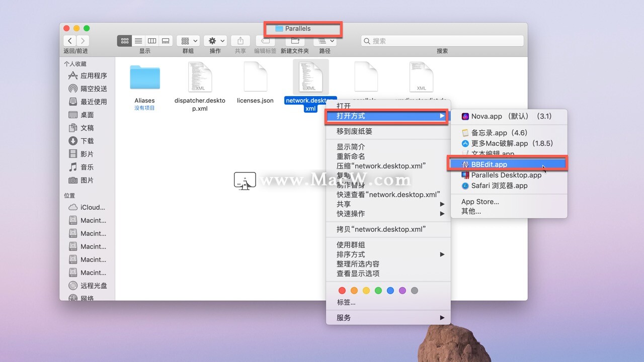
Task: Apply the blue tag color
Action: pos(390,291)
